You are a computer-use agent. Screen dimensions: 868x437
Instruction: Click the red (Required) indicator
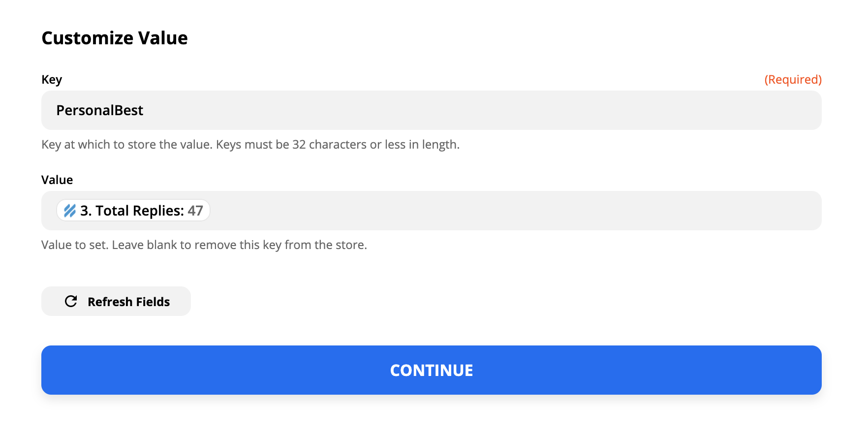pyautogui.click(x=793, y=79)
